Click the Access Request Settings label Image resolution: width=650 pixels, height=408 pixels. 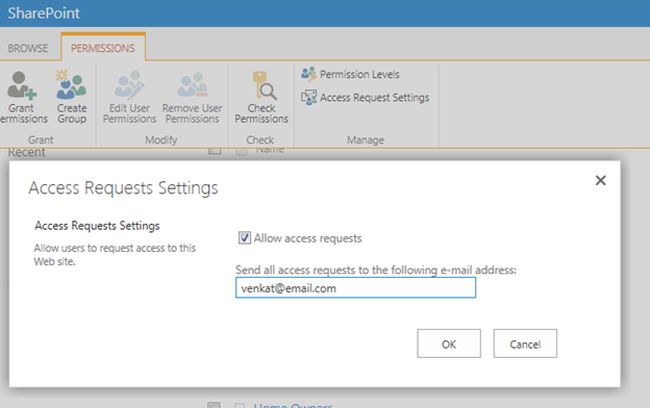pos(374,98)
